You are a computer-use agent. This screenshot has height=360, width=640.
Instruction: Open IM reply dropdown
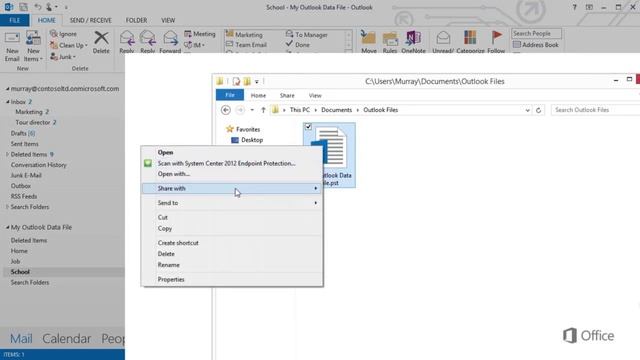[194, 45]
